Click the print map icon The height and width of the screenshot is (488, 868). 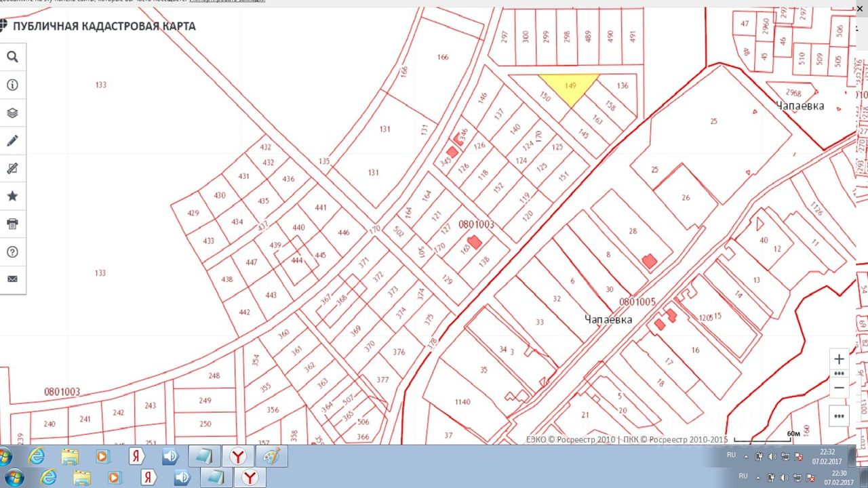tap(12, 224)
